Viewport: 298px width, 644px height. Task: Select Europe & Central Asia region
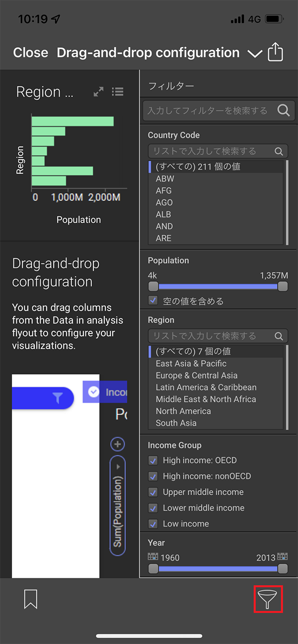click(x=216, y=376)
